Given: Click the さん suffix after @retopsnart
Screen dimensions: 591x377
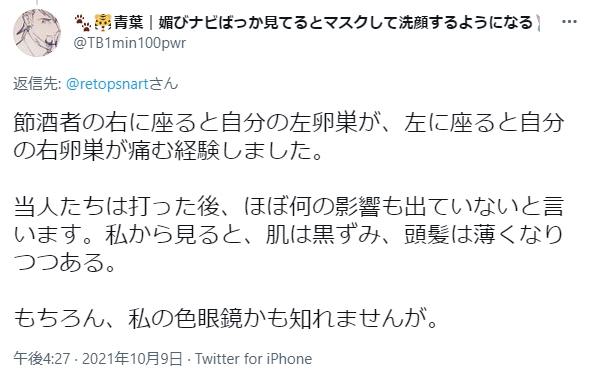Looking at the screenshot, I should point(163,84).
